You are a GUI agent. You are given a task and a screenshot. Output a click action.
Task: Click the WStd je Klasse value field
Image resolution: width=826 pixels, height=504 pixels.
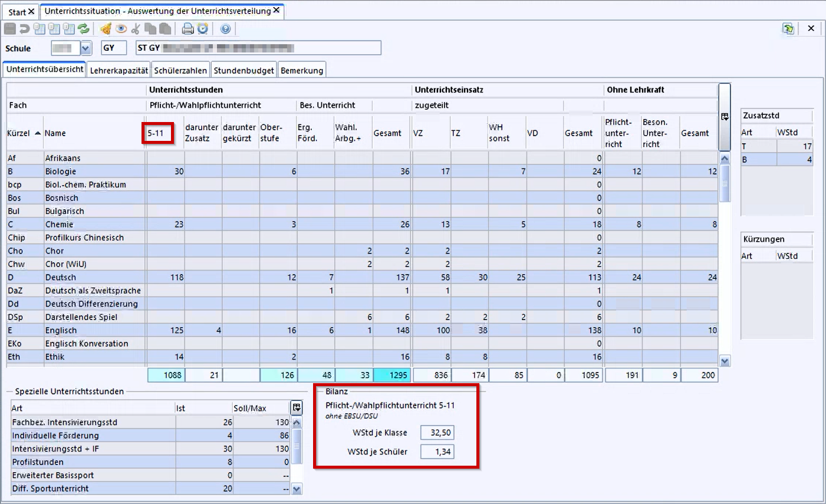[437, 433]
